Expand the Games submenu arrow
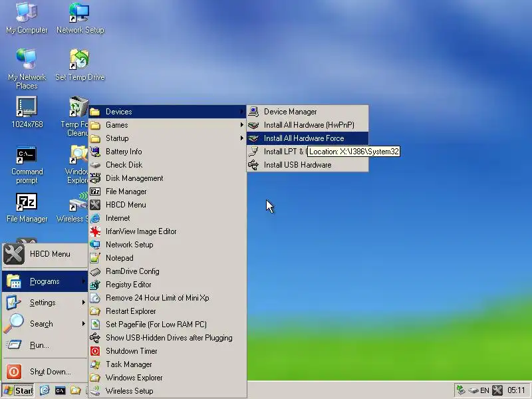 point(241,125)
